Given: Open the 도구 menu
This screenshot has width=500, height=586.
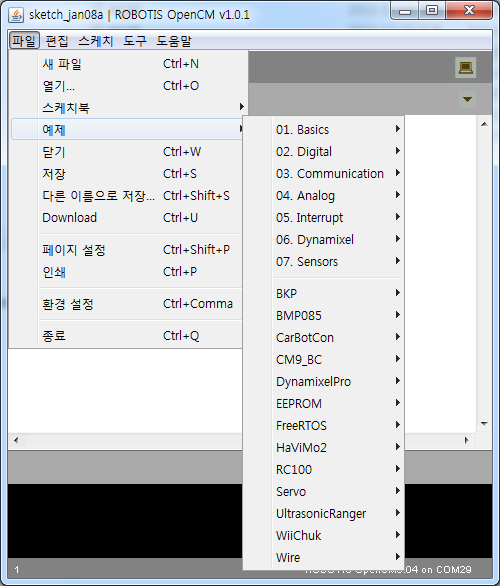Looking at the screenshot, I should (x=135, y=40).
